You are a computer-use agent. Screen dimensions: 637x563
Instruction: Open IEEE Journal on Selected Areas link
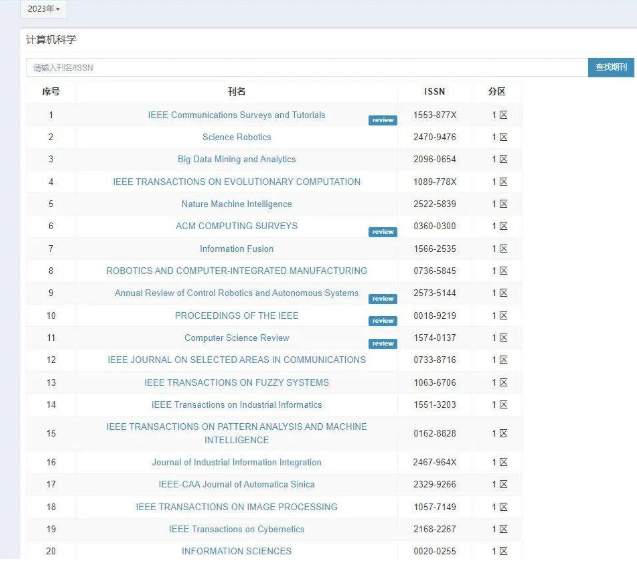(x=236, y=360)
